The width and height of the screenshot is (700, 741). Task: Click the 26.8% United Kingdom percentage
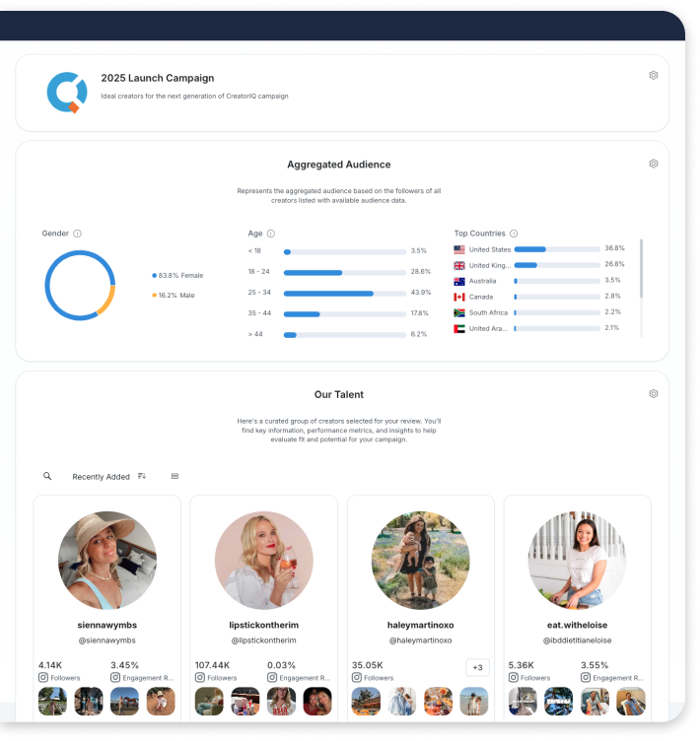[x=614, y=264]
